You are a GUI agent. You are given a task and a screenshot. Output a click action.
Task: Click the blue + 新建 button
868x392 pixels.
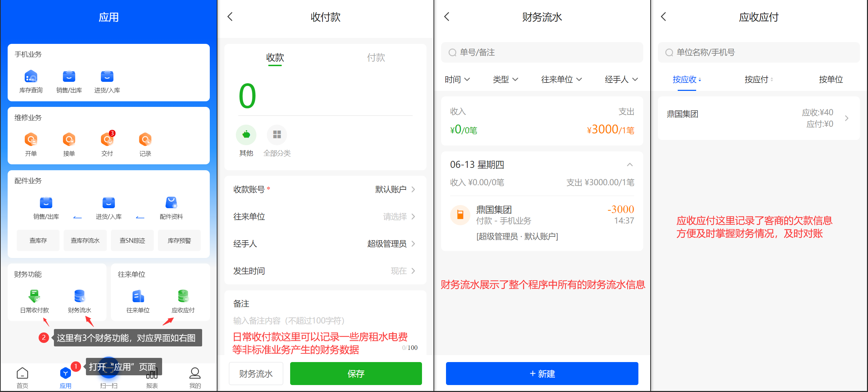click(x=542, y=374)
